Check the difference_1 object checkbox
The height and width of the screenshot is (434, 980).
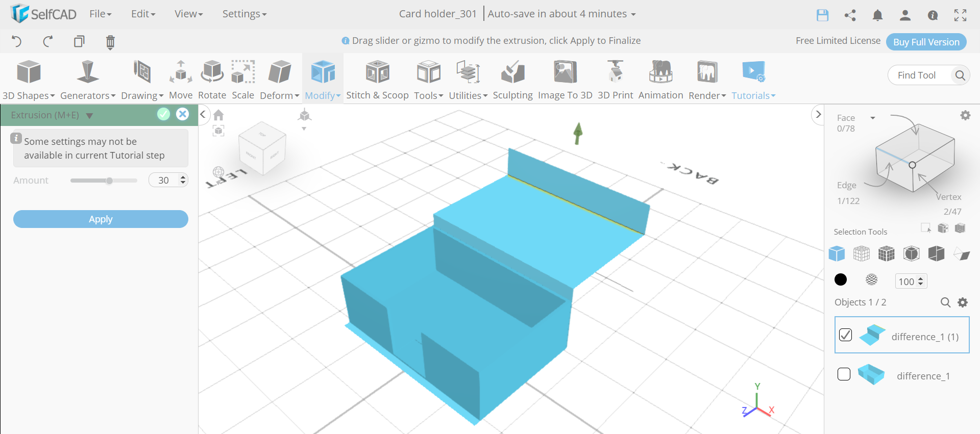[844, 374]
